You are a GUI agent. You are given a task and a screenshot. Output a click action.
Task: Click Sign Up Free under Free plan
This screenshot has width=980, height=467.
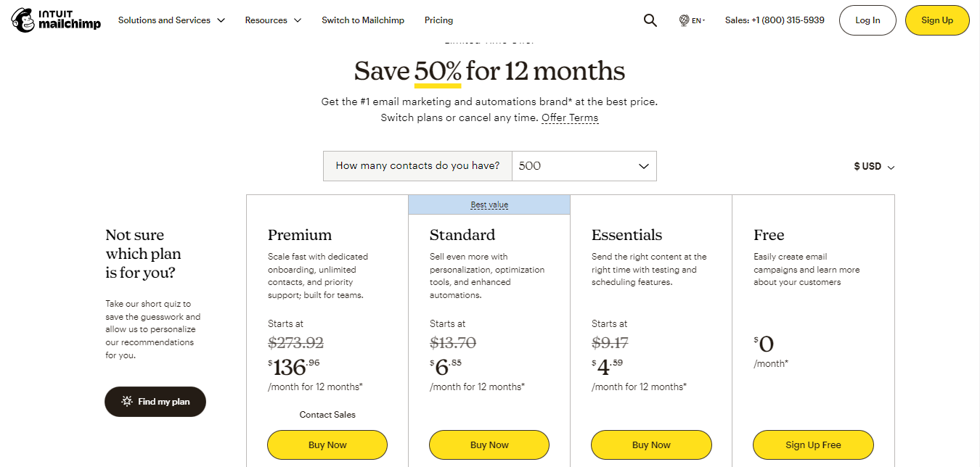pos(813,445)
